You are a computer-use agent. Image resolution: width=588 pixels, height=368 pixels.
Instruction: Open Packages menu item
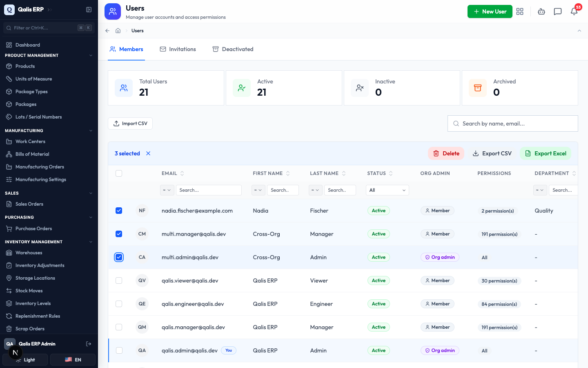click(49, 104)
